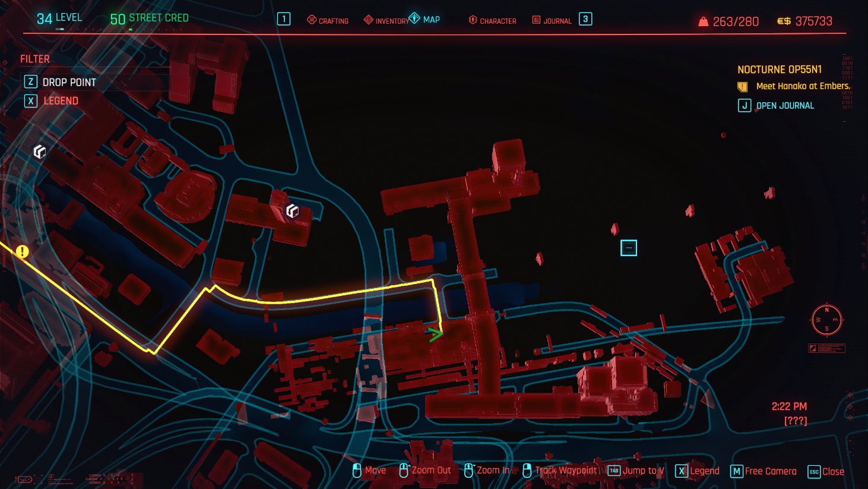Click the J key icon beside Open Journal
Screen dimensions: 868x489
(745, 106)
